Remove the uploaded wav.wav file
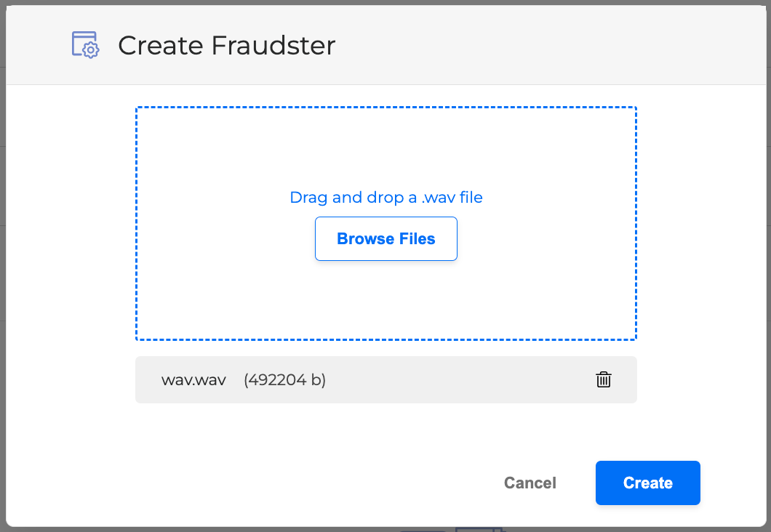The height and width of the screenshot is (532, 771). 604,379
